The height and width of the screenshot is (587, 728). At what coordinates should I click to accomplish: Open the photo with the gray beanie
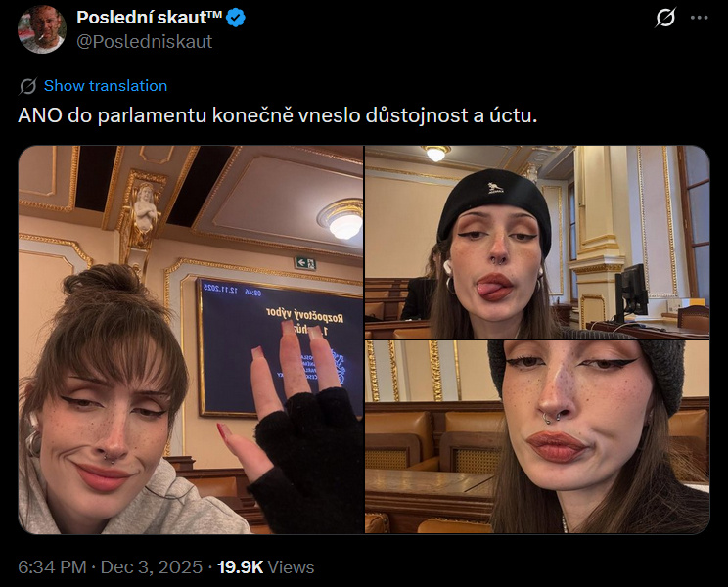537,437
